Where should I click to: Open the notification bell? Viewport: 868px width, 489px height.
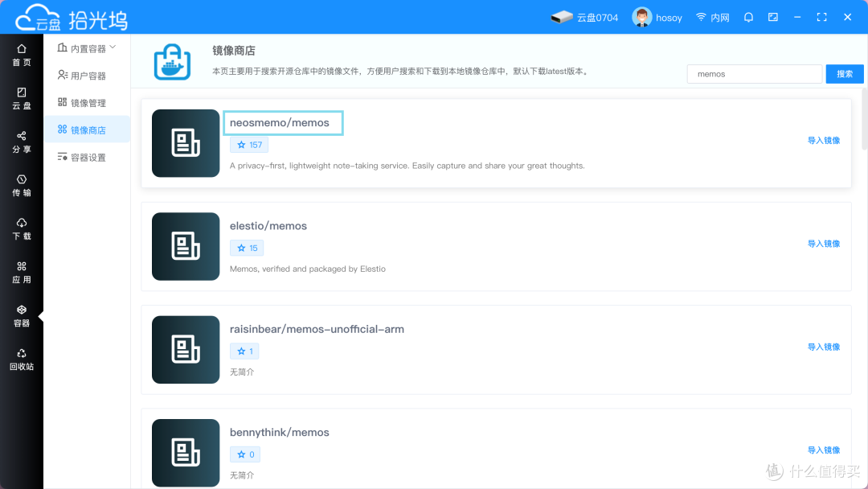pyautogui.click(x=748, y=17)
